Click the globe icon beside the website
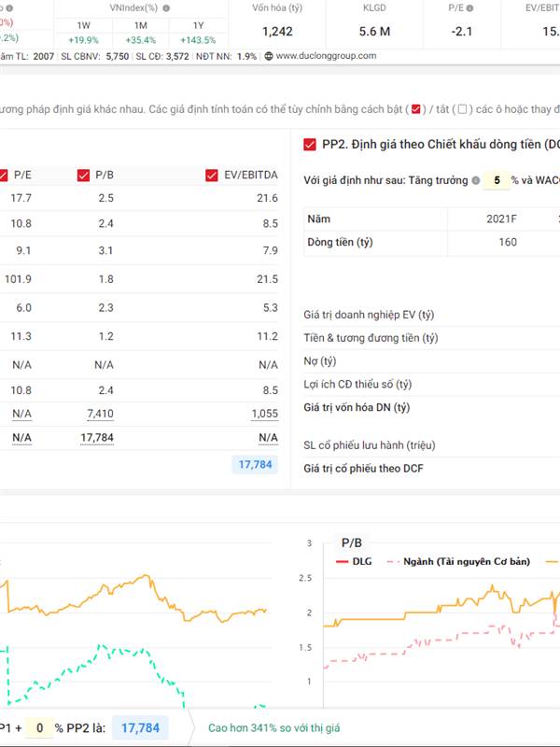The width and height of the screenshot is (560, 747). pyautogui.click(x=269, y=56)
